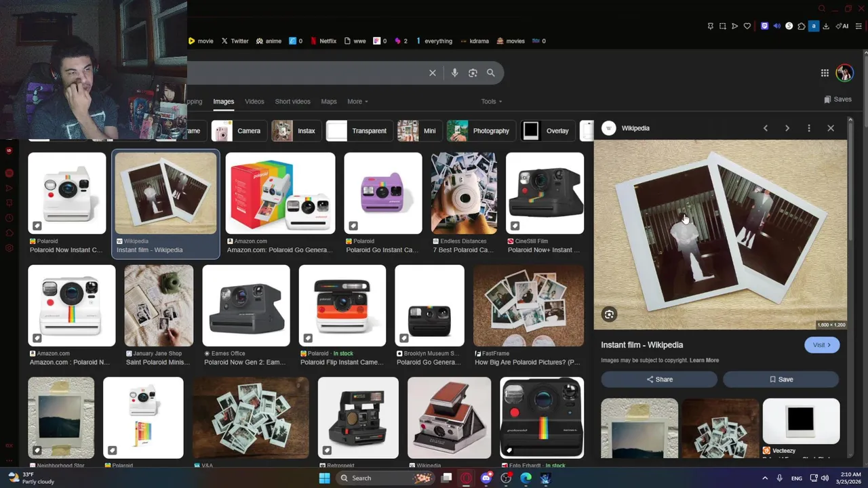
Task: Open the Saint Polaroid Minis thumbnail
Action: (x=159, y=306)
